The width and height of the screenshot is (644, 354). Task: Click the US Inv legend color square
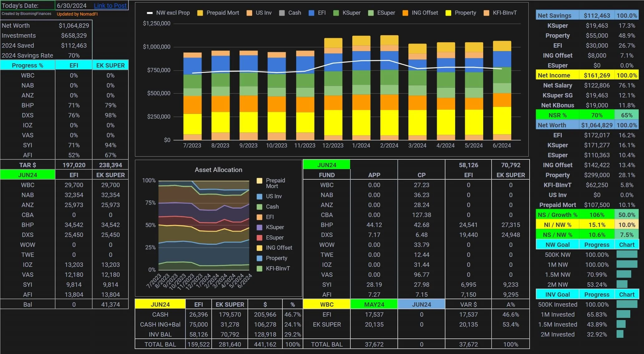click(249, 13)
